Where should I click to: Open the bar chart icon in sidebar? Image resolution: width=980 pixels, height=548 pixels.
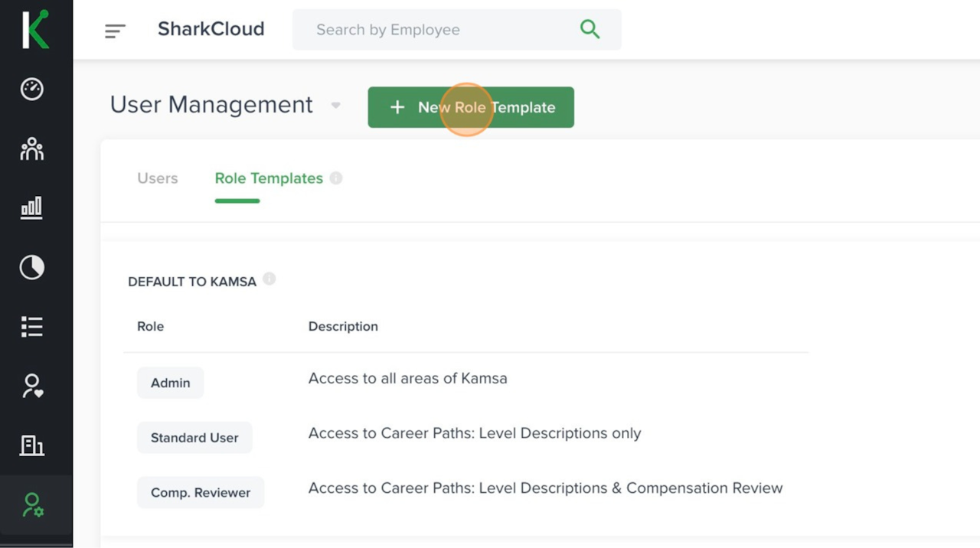coord(32,207)
